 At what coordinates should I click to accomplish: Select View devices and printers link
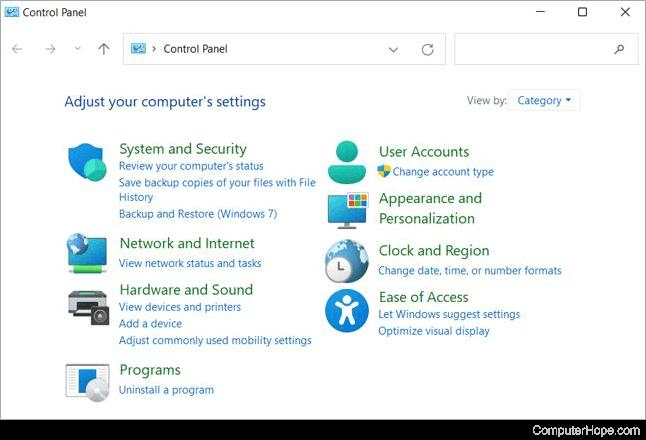180,307
